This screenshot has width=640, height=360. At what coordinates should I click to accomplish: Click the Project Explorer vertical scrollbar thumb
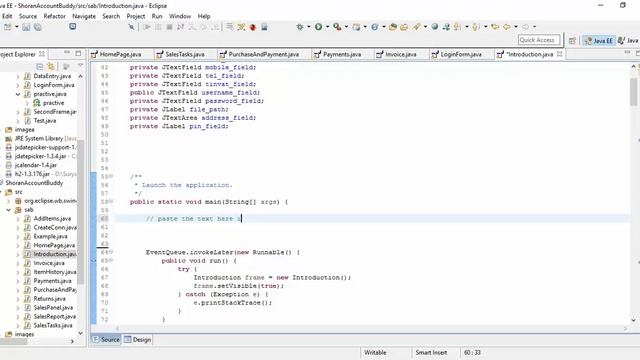(x=80, y=212)
